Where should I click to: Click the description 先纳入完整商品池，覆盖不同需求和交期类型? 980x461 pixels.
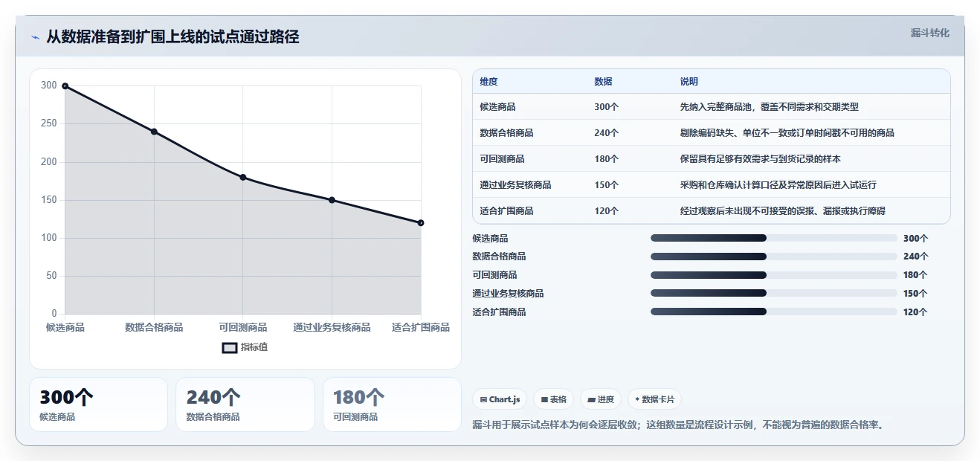coord(769,107)
